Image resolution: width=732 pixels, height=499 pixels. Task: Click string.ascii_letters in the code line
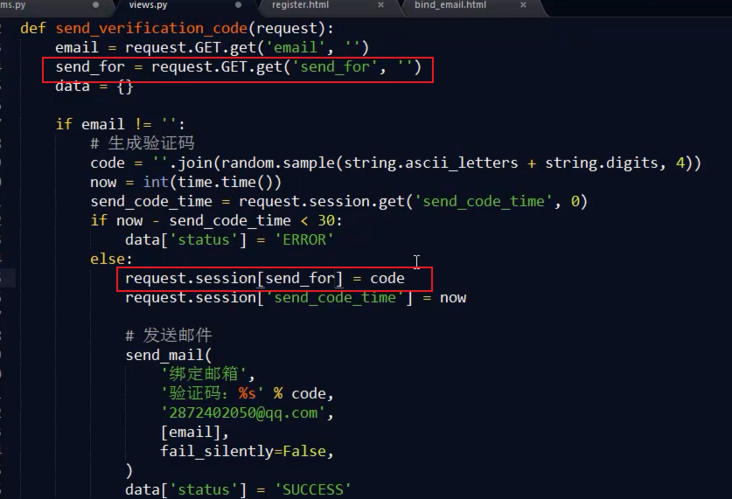pos(431,163)
